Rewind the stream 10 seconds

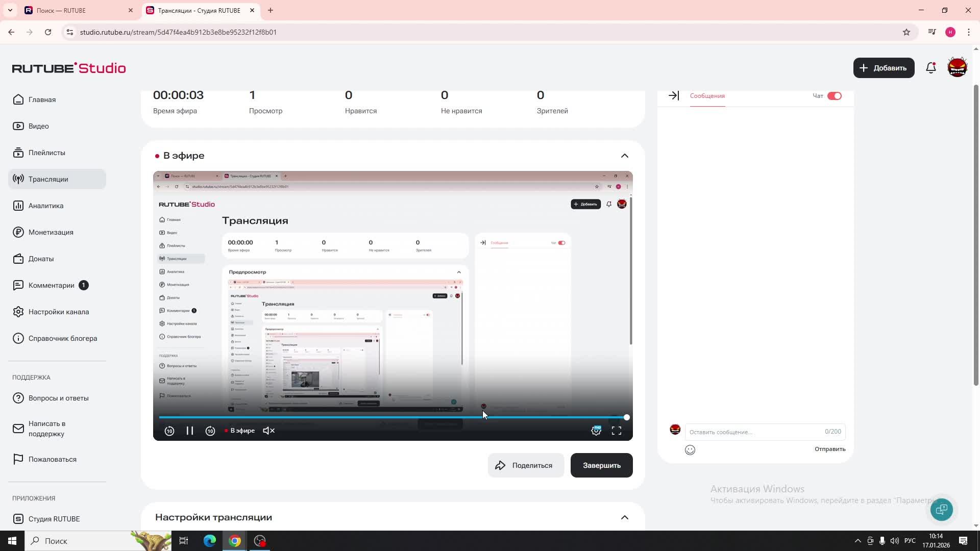click(169, 431)
